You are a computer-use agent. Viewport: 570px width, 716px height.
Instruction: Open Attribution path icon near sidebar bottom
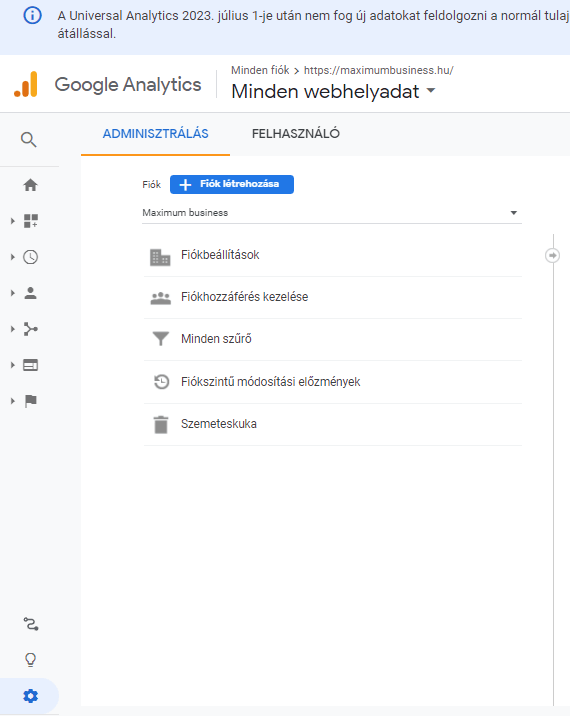(31, 624)
